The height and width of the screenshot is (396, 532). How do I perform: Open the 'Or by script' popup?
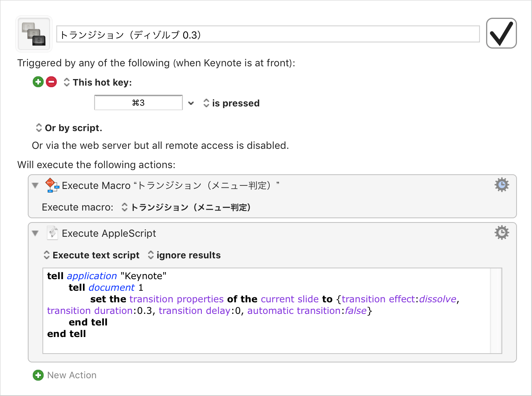(x=69, y=128)
